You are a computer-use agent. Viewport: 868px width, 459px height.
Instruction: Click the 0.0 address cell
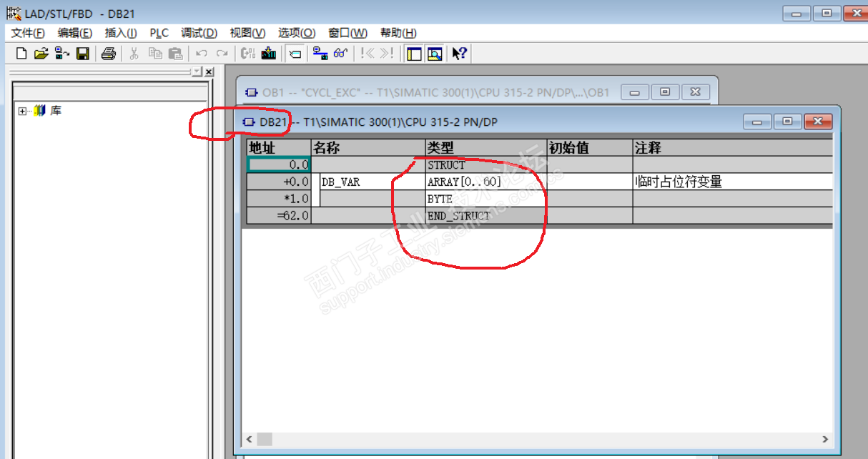[278, 164]
